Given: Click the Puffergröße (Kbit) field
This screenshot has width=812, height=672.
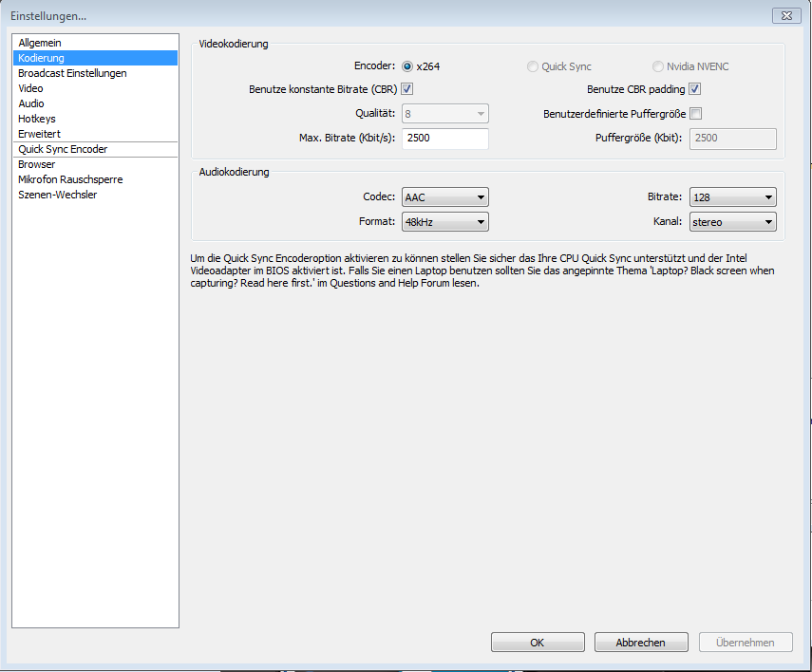Looking at the screenshot, I should coord(733,139).
